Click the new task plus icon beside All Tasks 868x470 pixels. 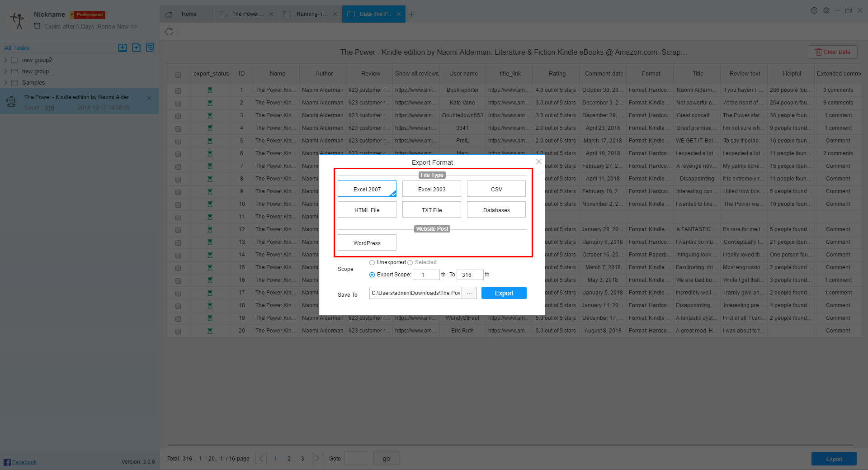tap(136, 47)
